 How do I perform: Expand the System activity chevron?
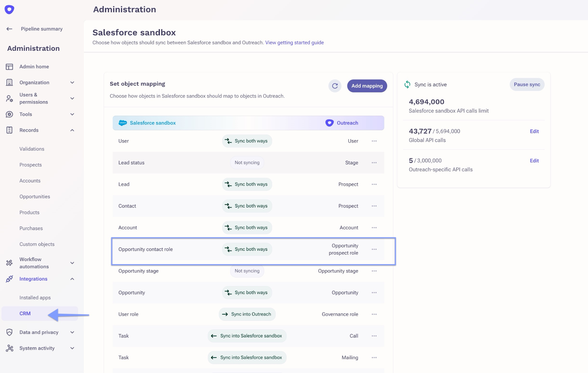tap(72, 348)
